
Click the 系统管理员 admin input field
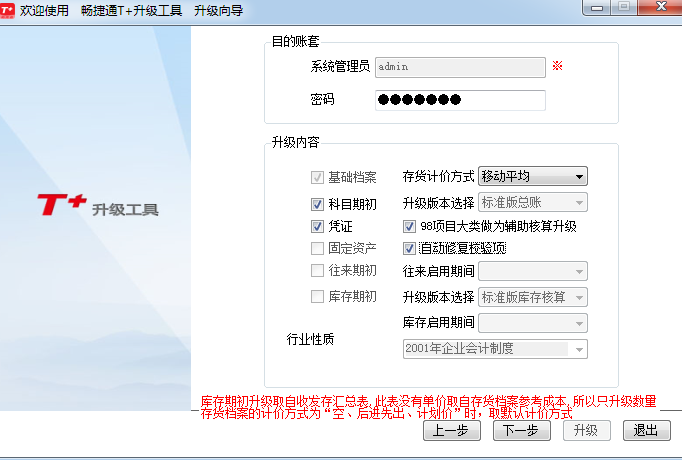click(460, 67)
